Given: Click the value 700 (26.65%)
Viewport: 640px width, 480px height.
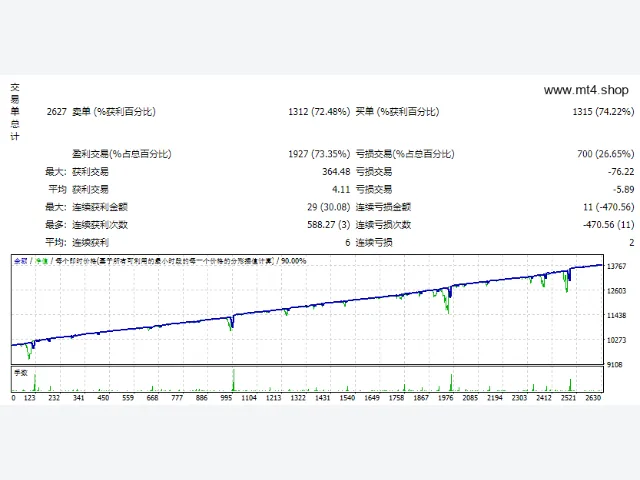Looking at the screenshot, I should [x=606, y=154].
